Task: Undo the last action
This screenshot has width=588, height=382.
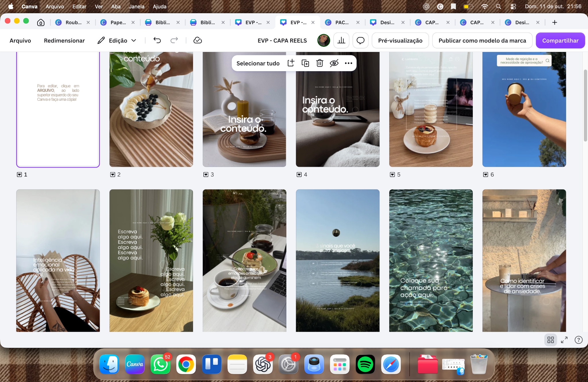Action: coord(157,40)
